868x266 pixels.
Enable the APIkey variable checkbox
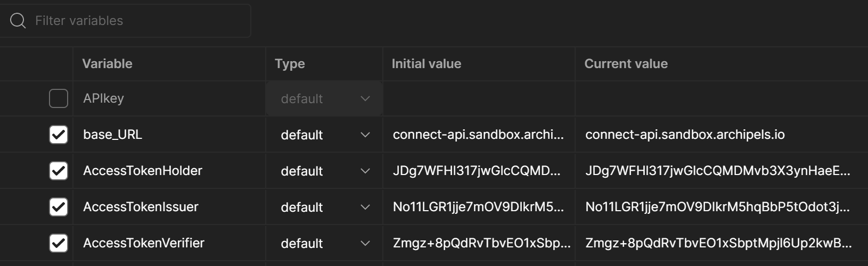click(59, 98)
